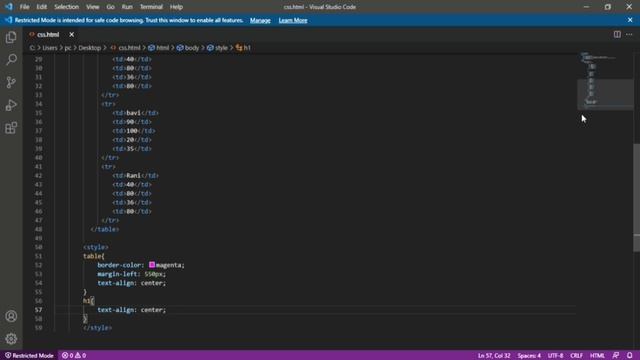
Task: Click the text-align: center line 57
Action: click(x=131, y=310)
